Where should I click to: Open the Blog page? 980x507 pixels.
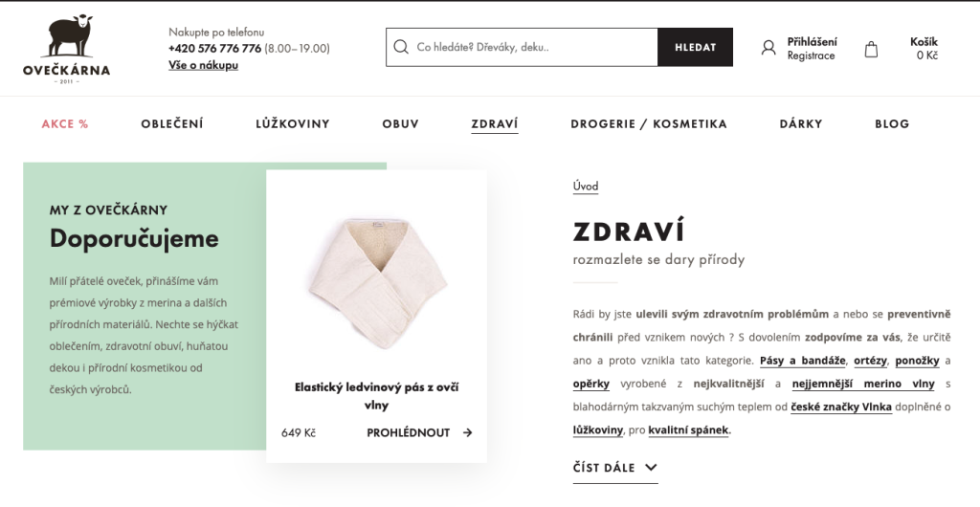click(892, 123)
